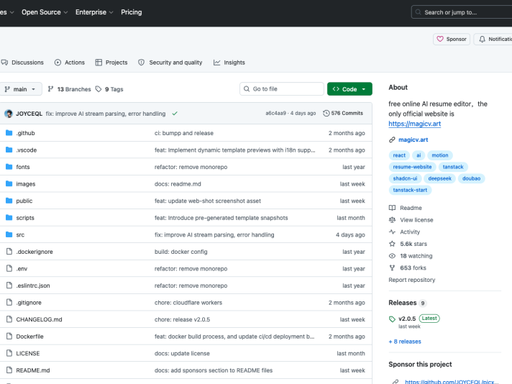Open commit a6c4aa9 hash link
This screenshot has height=384, width=512.
pos(276,113)
